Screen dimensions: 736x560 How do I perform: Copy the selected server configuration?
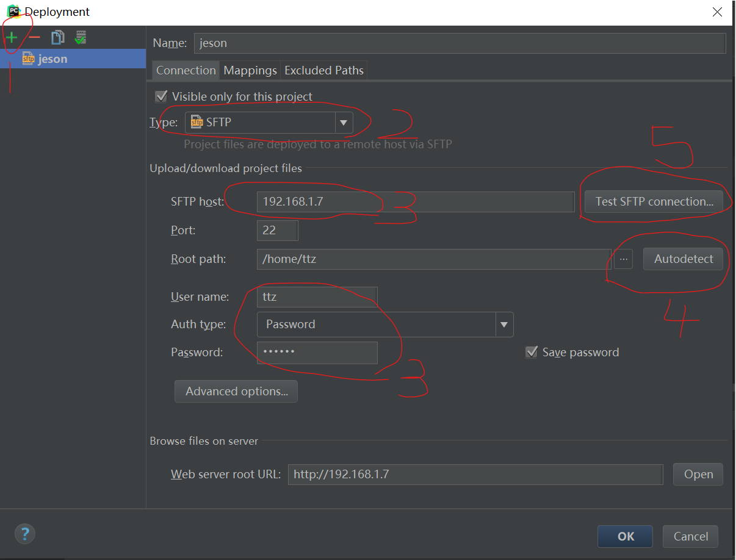coord(57,38)
